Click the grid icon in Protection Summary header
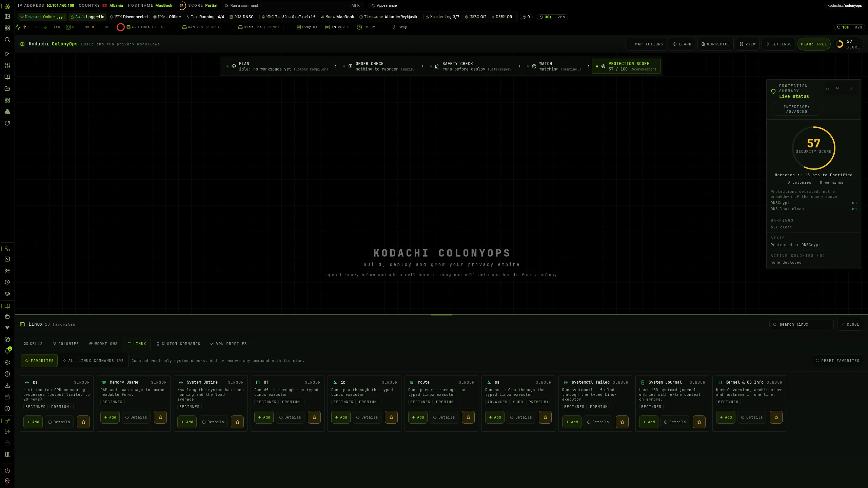Screen dimensions: 868x488 tap(827, 88)
